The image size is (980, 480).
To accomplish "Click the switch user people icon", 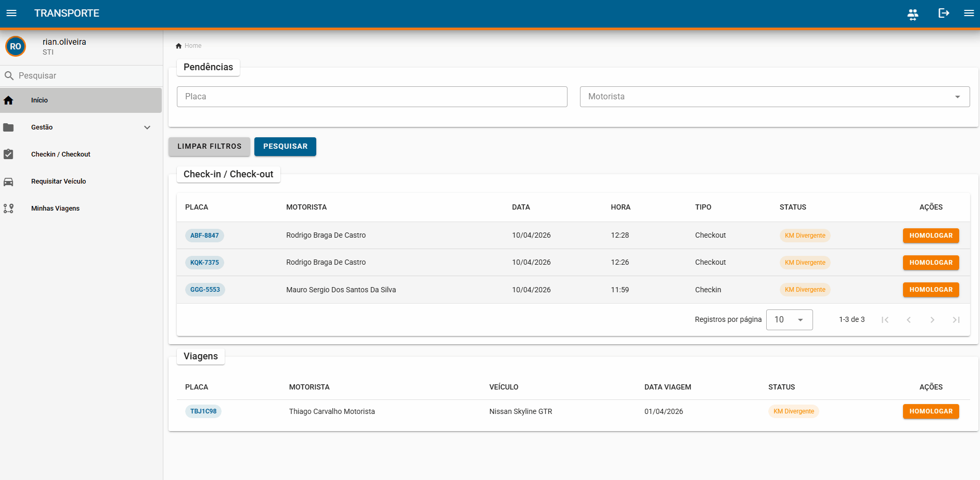I will click(x=913, y=14).
